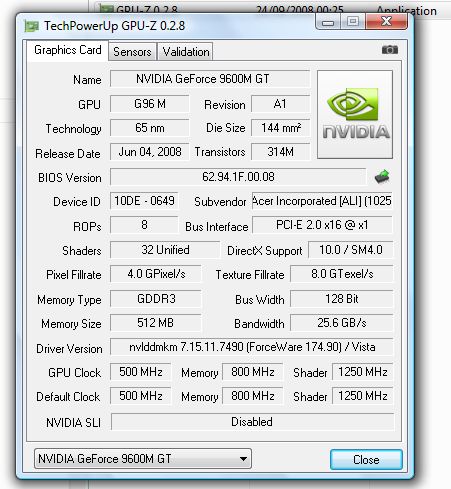This screenshot has width=451, height=489.
Task: Click the NVIDIA logo image
Action: (355, 114)
